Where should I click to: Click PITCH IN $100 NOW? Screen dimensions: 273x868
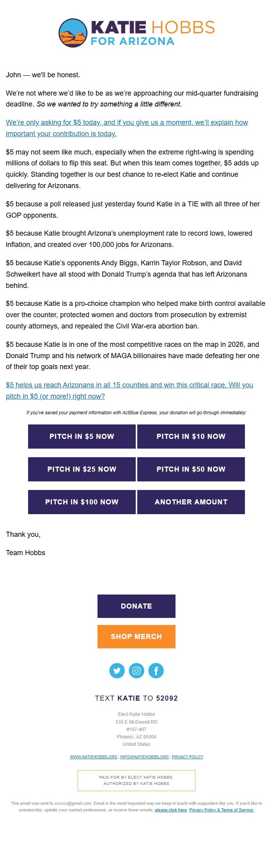pos(82,502)
